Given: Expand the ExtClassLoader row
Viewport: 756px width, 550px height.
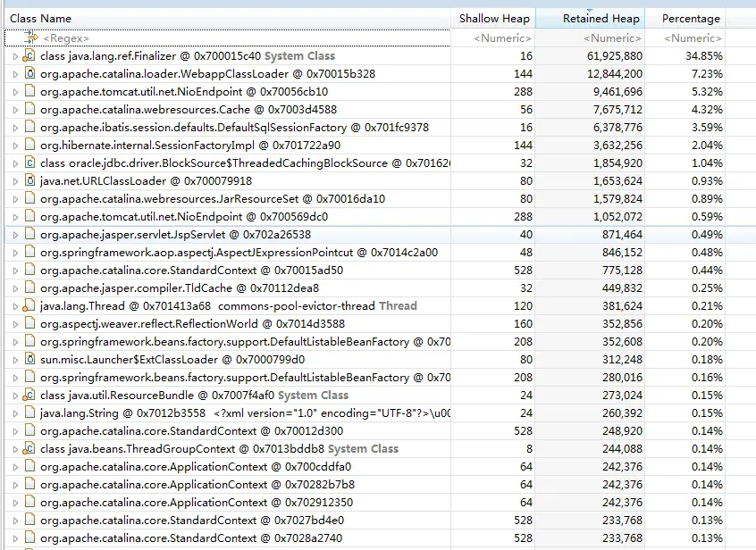Looking at the screenshot, I should point(15,360).
